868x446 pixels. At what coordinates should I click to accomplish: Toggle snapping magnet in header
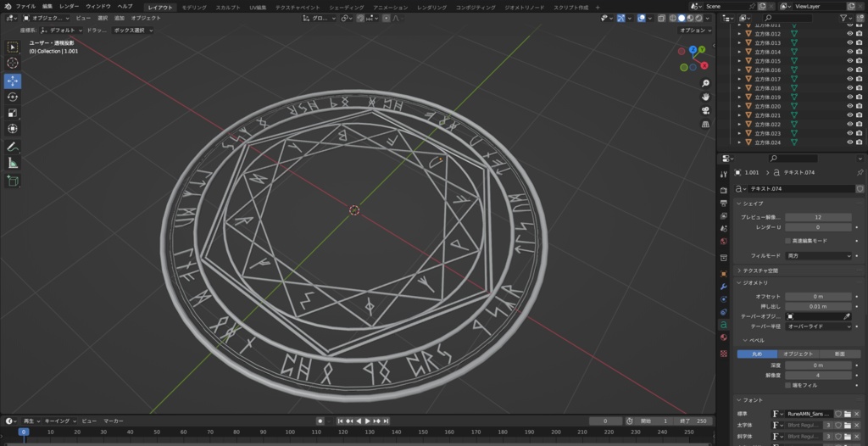pyautogui.click(x=360, y=19)
